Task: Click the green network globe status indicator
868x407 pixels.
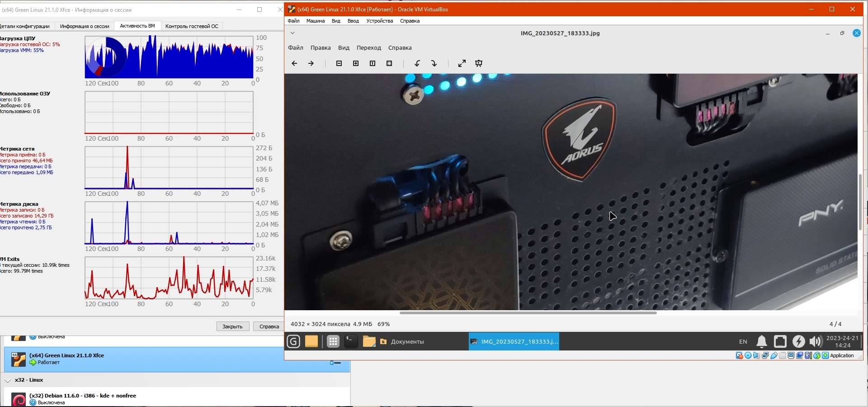Action: click(x=817, y=355)
